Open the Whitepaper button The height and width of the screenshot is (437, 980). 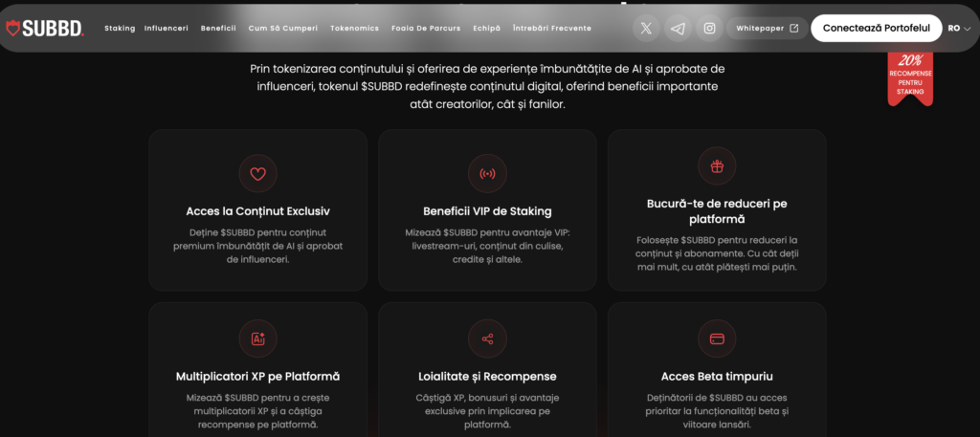[x=767, y=28]
